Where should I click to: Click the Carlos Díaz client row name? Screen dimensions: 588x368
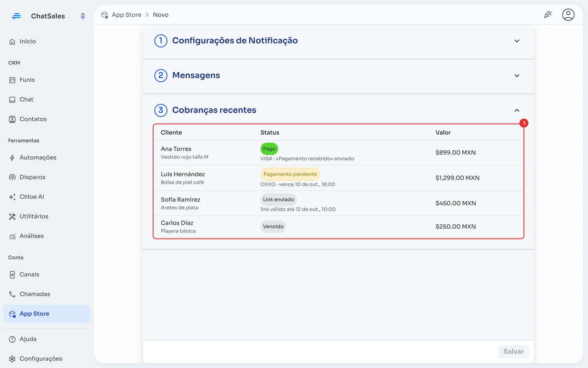(x=177, y=223)
